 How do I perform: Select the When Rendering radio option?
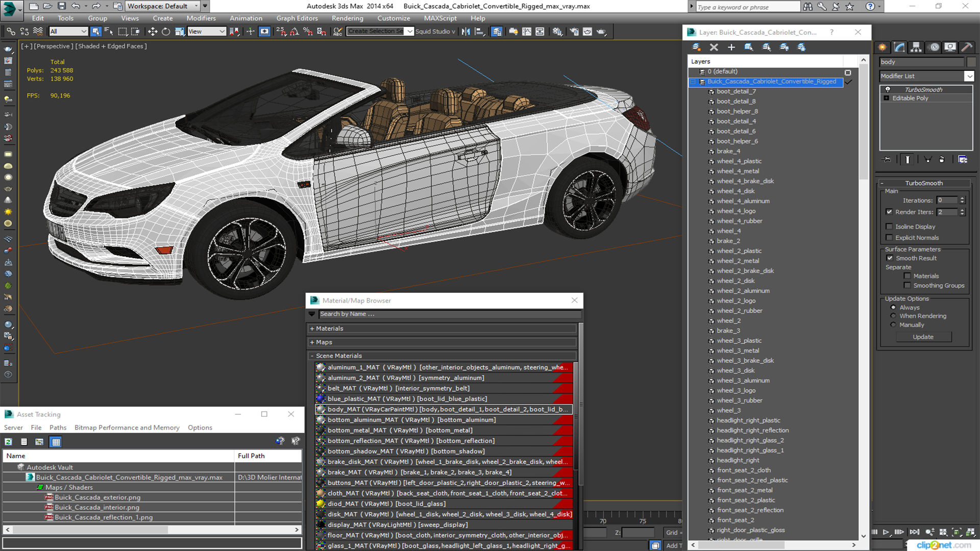click(x=893, y=316)
